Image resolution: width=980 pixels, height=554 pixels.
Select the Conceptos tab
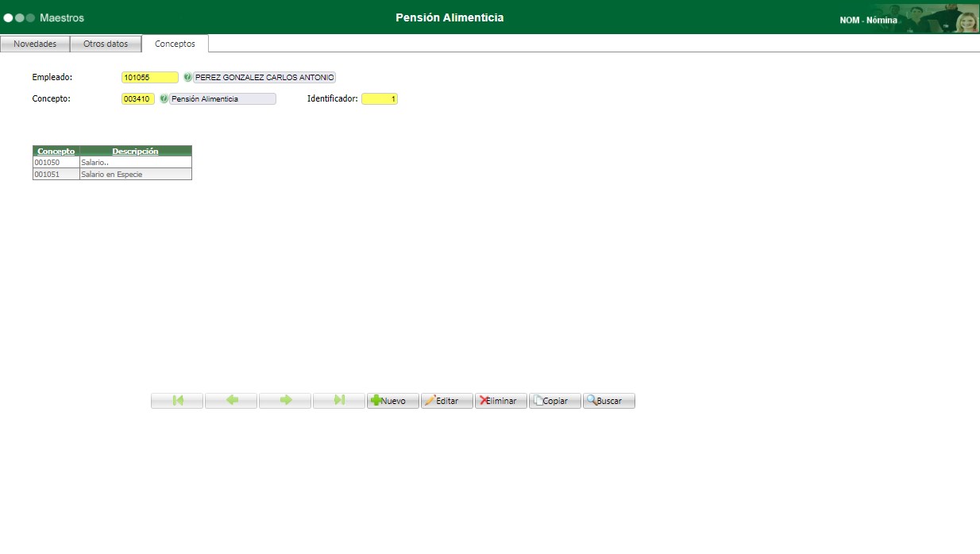(175, 44)
